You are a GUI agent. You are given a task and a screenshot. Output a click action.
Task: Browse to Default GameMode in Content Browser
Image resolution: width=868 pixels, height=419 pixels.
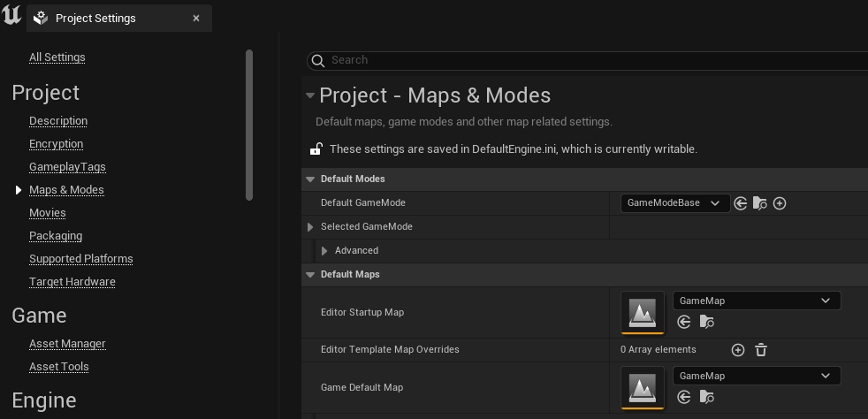point(760,203)
